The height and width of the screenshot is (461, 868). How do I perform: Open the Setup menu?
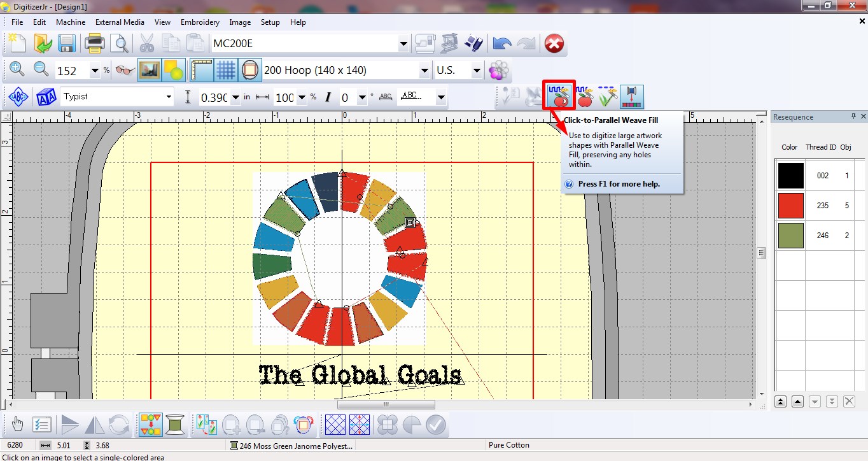[270, 22]
